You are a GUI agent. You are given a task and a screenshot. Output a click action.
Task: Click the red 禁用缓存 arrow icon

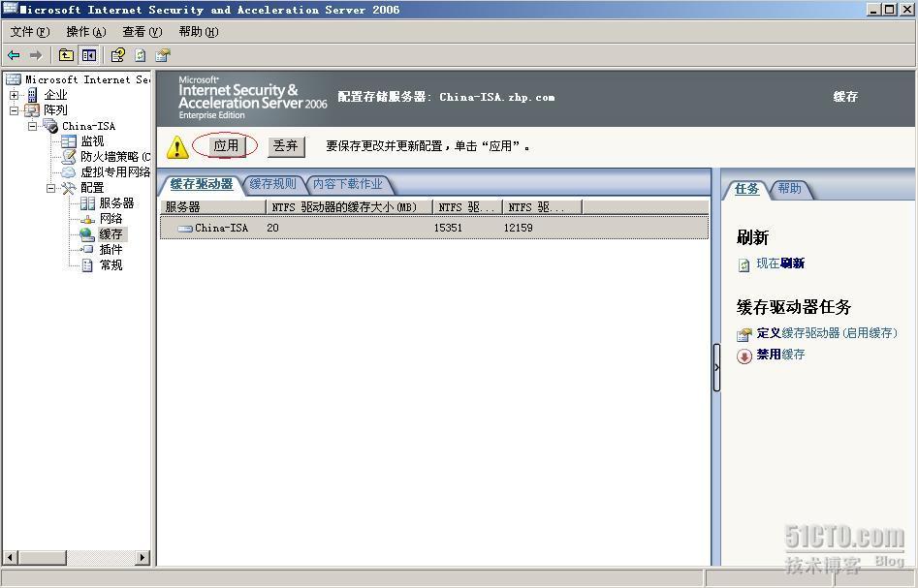coord(744,356)
